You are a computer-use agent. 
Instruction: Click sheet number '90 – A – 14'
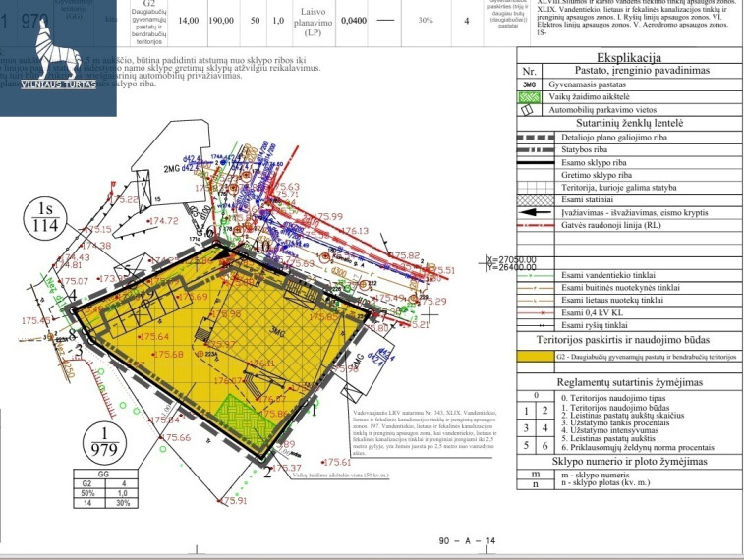click(x=468, y=541)
